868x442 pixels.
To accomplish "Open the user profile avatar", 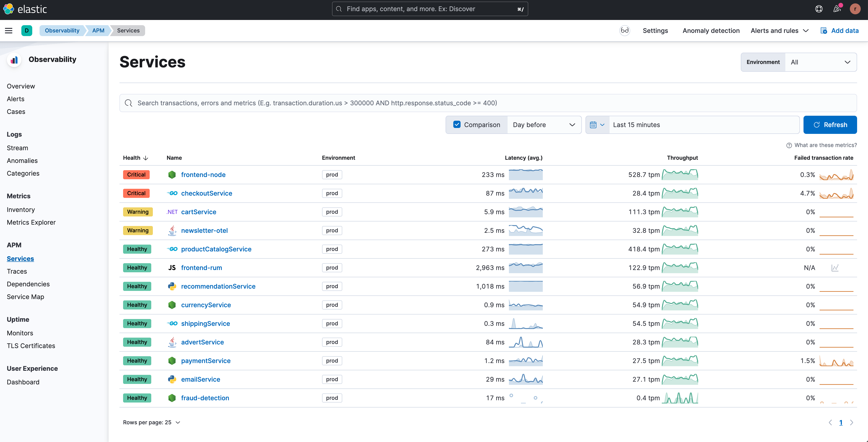I will (855, 9).
